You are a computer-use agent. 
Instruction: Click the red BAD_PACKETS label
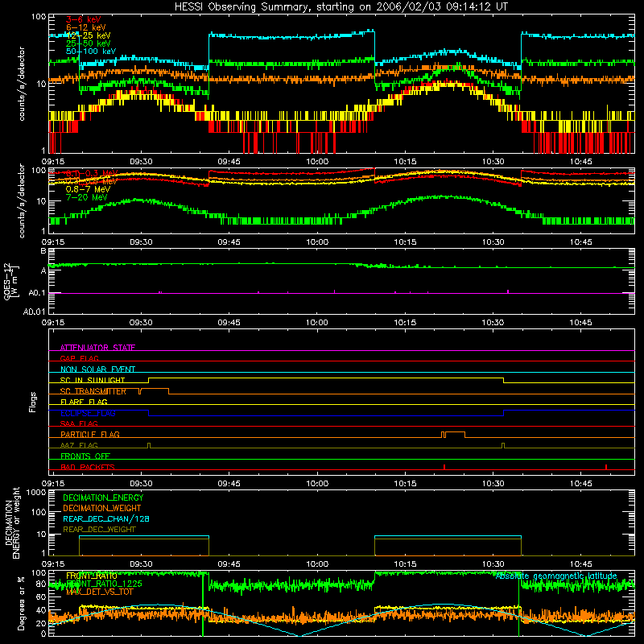click(88, 467)
